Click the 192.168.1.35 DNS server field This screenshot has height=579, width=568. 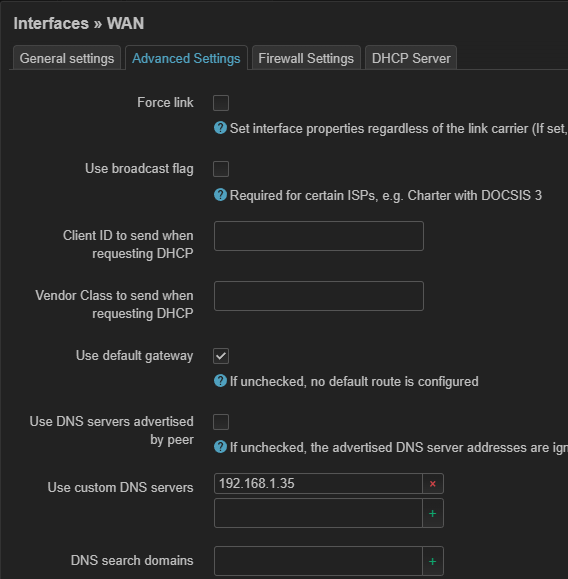[318, 484]
